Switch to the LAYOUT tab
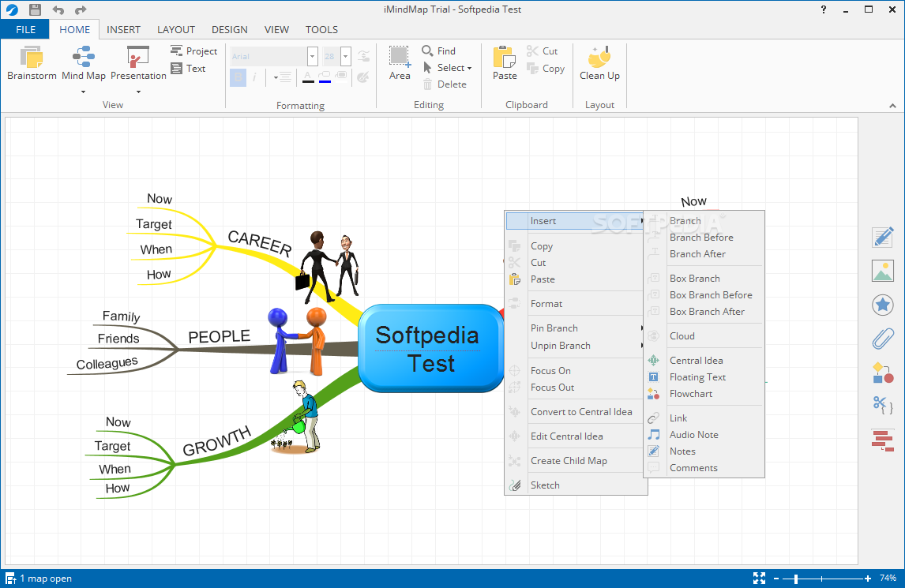Screen dimensions: 905x588 [176, 29]
